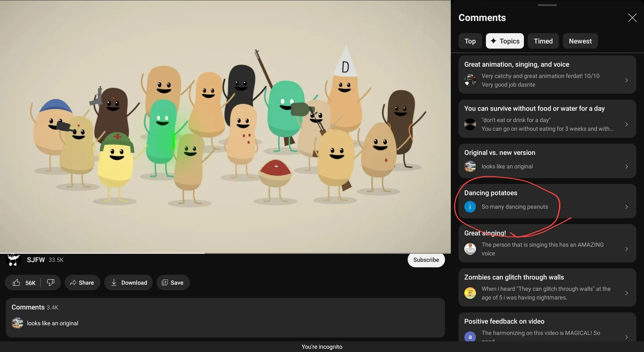Switch comments to the Timed filter

coord(543,41)
